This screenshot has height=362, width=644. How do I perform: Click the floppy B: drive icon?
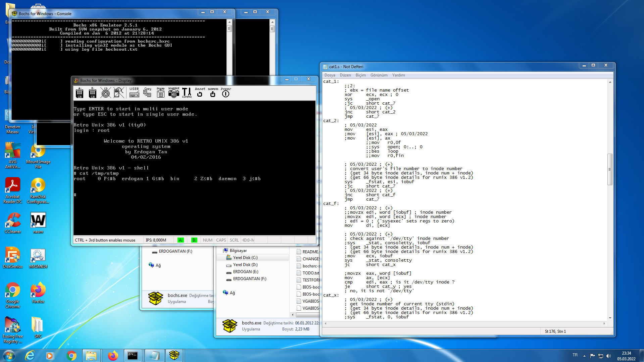[x=93, y=93]
